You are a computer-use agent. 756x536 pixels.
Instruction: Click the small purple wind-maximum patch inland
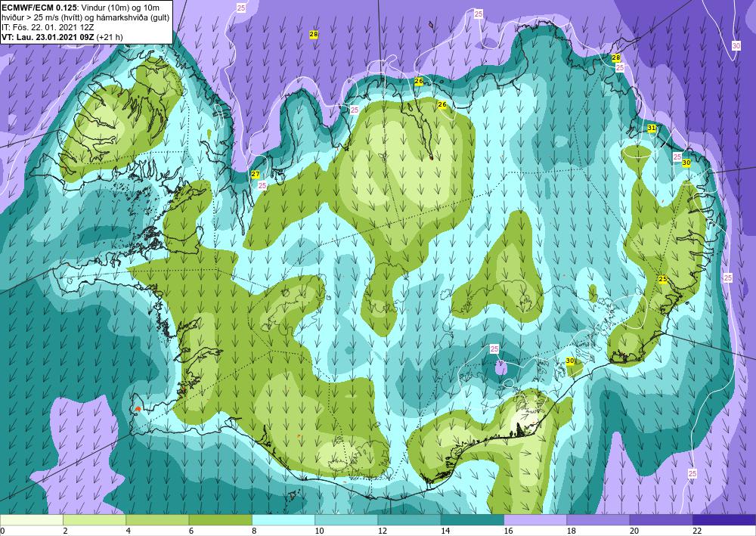click(501, 369)
